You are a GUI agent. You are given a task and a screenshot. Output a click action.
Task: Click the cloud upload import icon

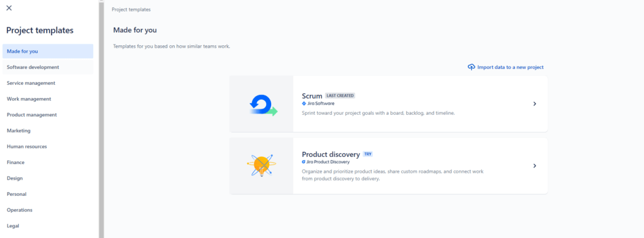point(472,67)
